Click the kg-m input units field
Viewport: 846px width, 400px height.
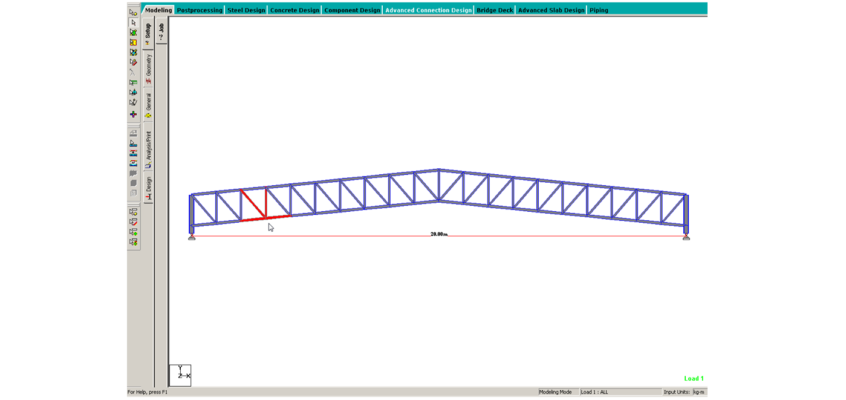tap(699, 392)
